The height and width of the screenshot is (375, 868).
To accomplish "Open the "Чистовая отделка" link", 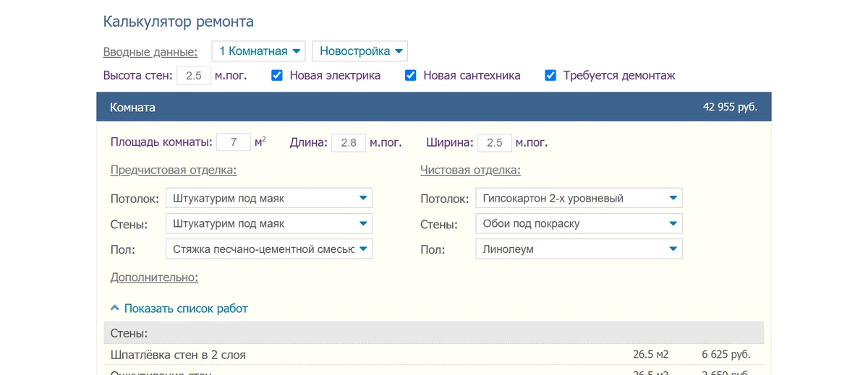I will click(x=470, y=171).
